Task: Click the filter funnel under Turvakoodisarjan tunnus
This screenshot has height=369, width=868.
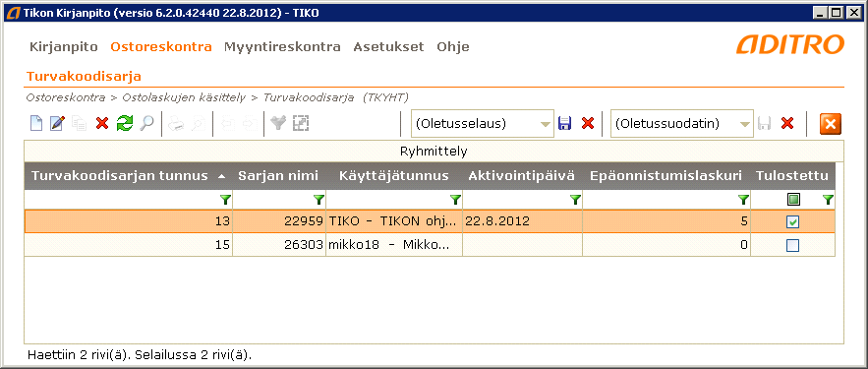Action: (x=225, y=200)
